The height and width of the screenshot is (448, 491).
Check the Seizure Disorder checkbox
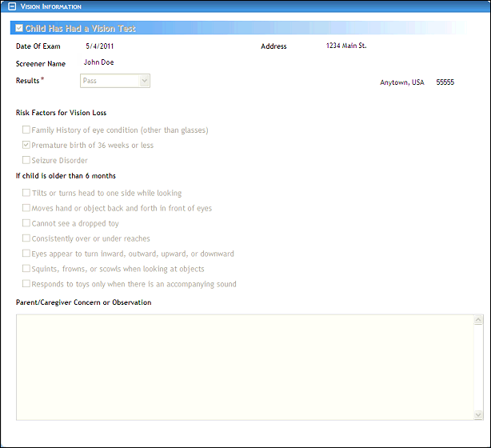coord(26,160)
